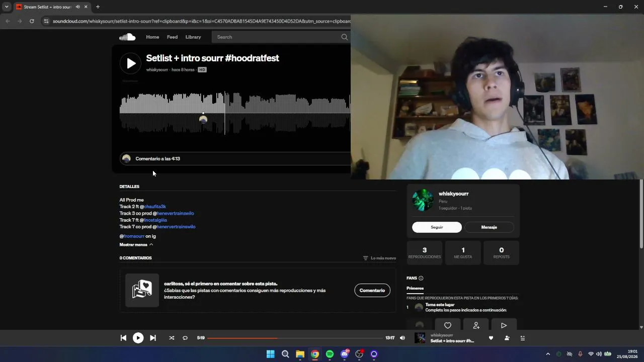The image size is (644, 362).
Task: Reload the browser page
Action: coord(32,21)
